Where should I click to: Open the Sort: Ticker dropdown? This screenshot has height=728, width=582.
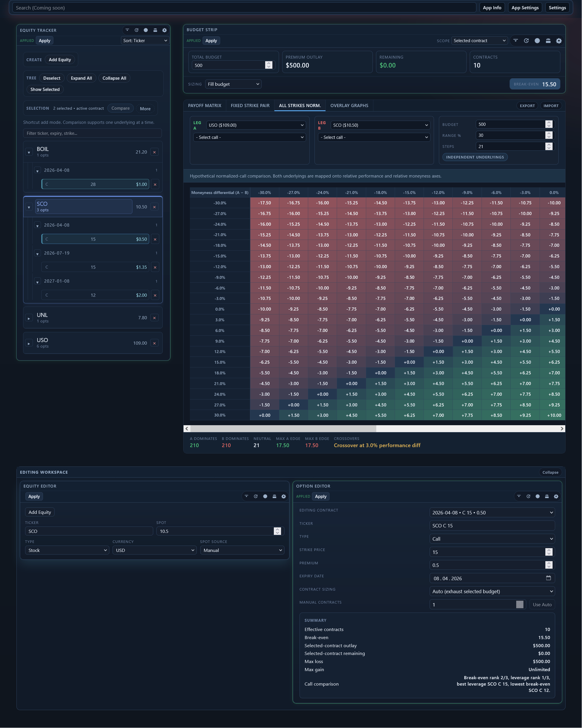[145, 40]
